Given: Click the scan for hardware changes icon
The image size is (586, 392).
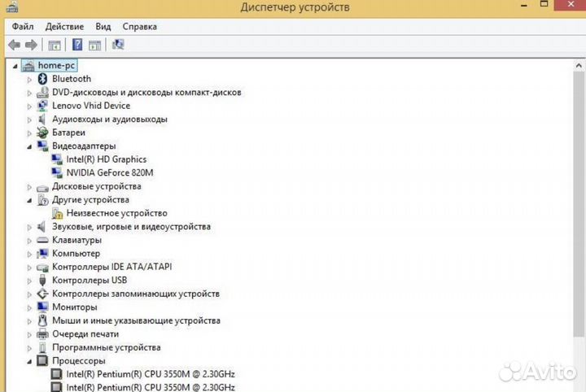Looking at the screenshot, I should 118,45.
